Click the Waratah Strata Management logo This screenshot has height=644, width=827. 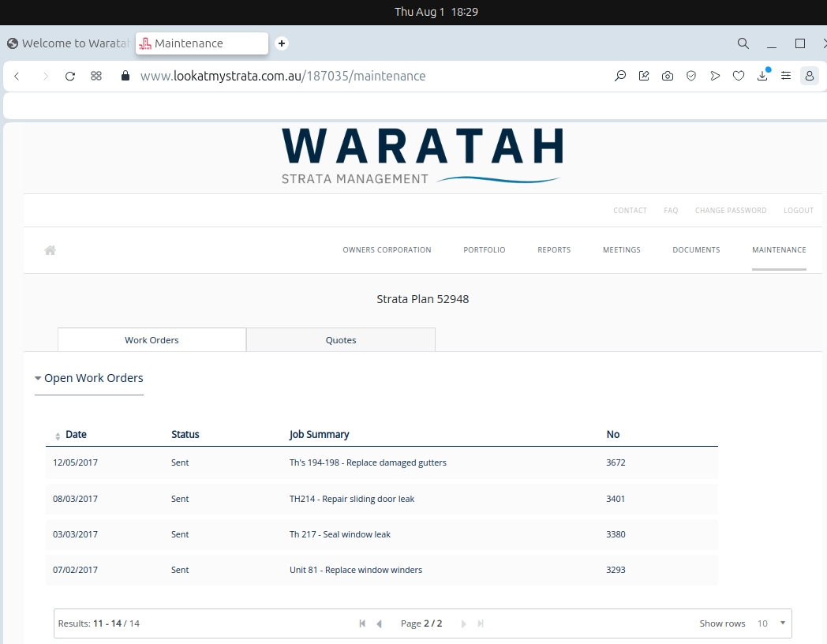[x=422, y=156]
